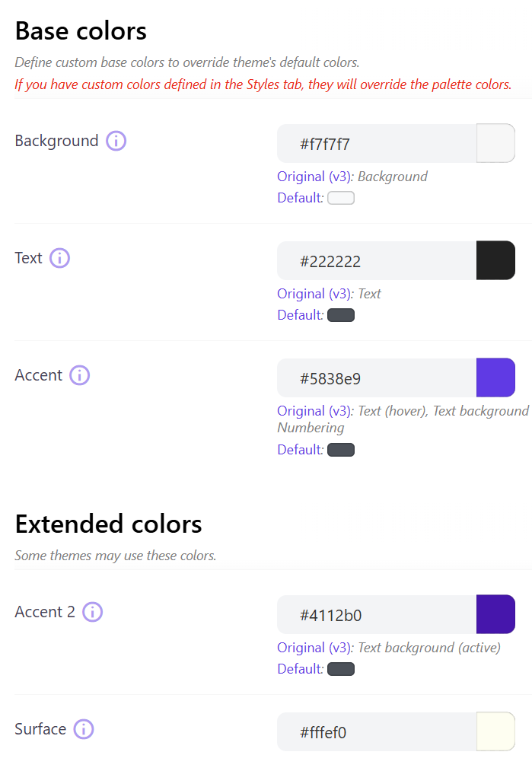The height and width of the screenshot is (771, 532).
Task: Click the purple Accent color swatch
Action: click(x=495, y=378)
